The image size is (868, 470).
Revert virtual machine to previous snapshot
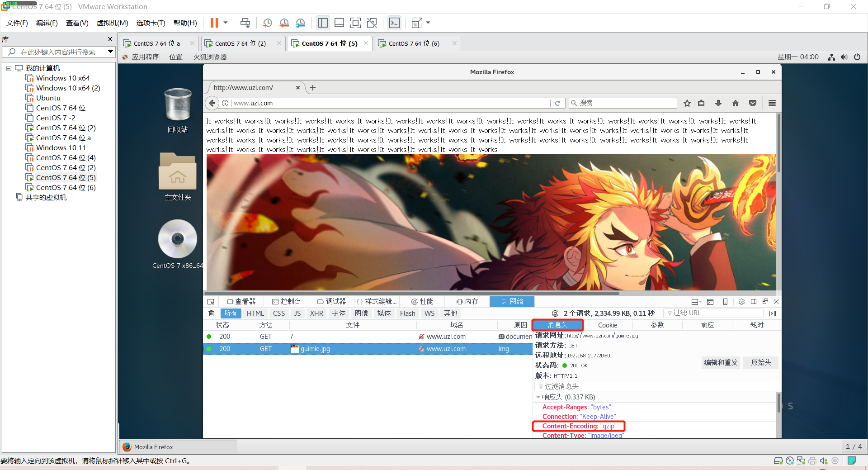284,23
